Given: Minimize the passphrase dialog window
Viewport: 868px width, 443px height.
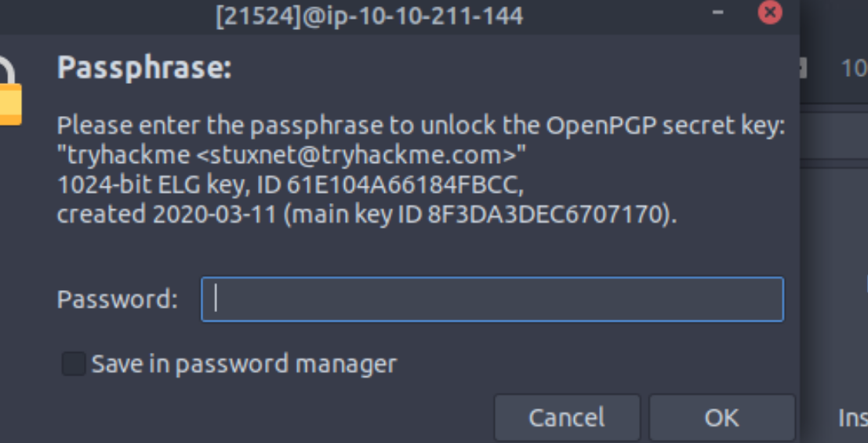Looking at the screenshot, I should 717,13.
